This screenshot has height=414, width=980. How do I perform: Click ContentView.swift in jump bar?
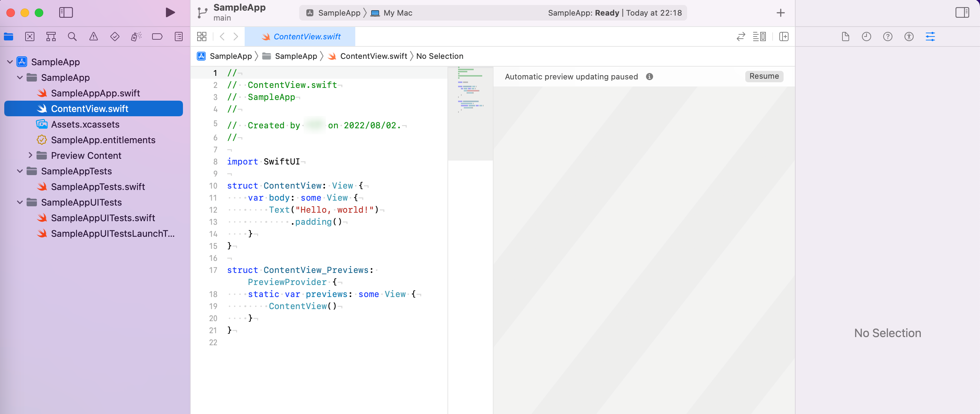click(x=367, y=56)
